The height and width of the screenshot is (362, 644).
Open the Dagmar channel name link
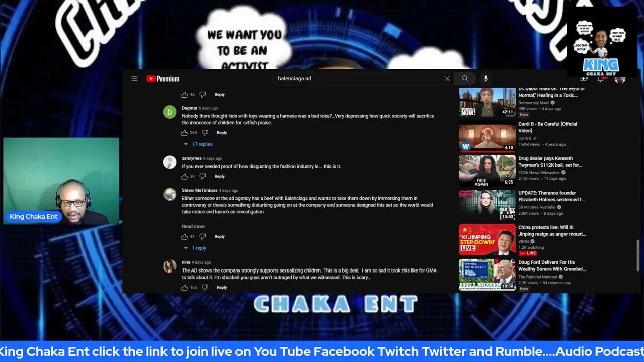[x=190, y=108]
